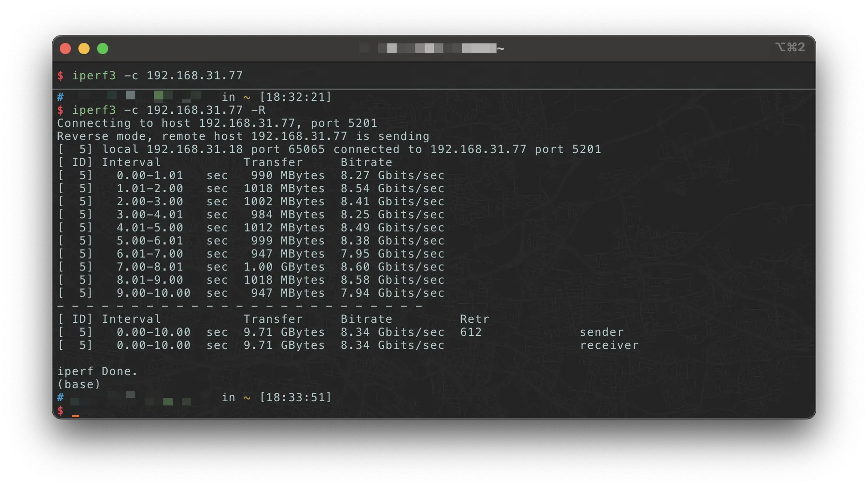The image size is (868, 488).
Task: Click the ⌥⌘2 shortcut indicator in title bar
Action: [x=790, y=48]
